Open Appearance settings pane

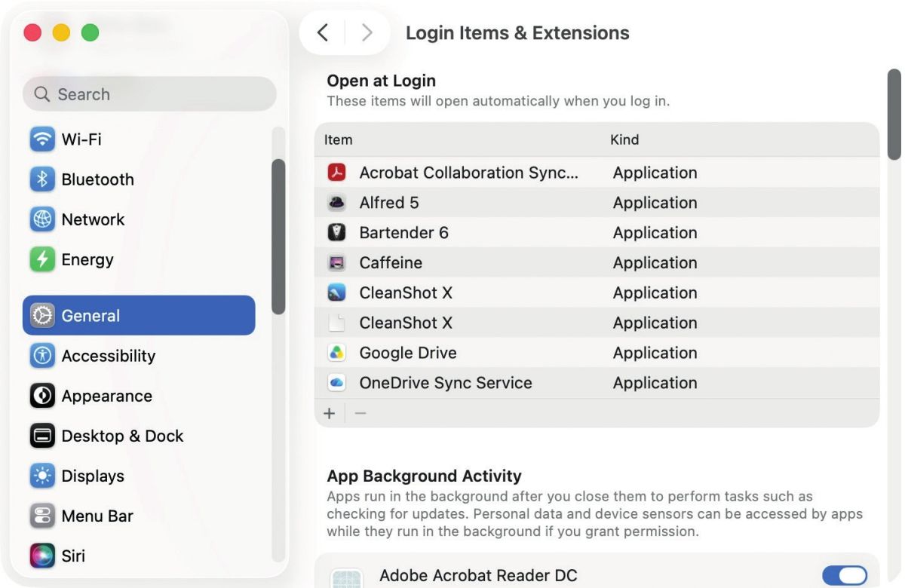click(139, 396)
